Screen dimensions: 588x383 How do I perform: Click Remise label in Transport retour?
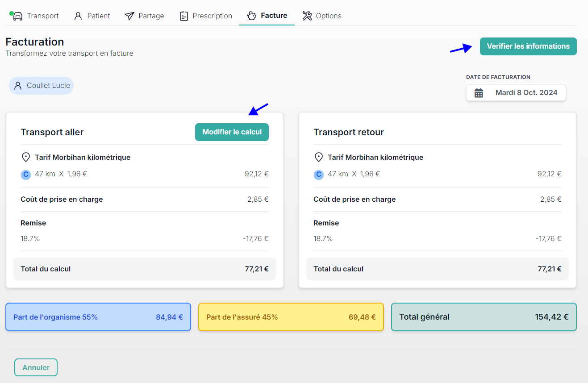tap(326, 223)
